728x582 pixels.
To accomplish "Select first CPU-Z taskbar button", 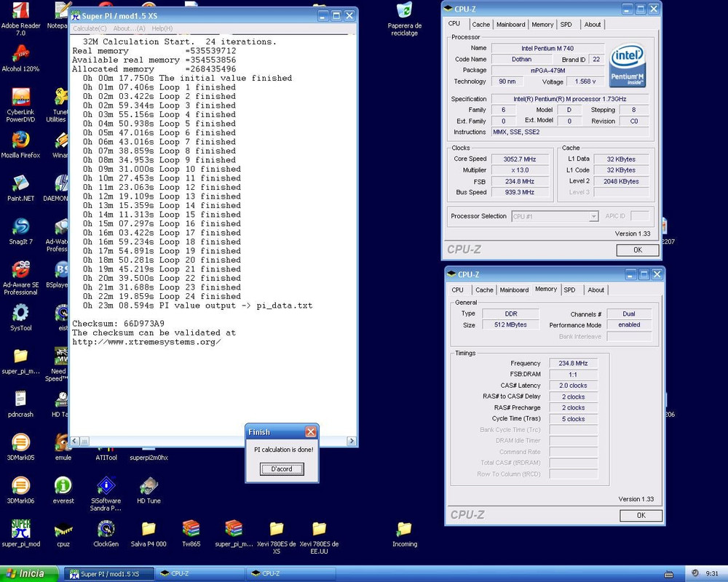I will (199, 574).
